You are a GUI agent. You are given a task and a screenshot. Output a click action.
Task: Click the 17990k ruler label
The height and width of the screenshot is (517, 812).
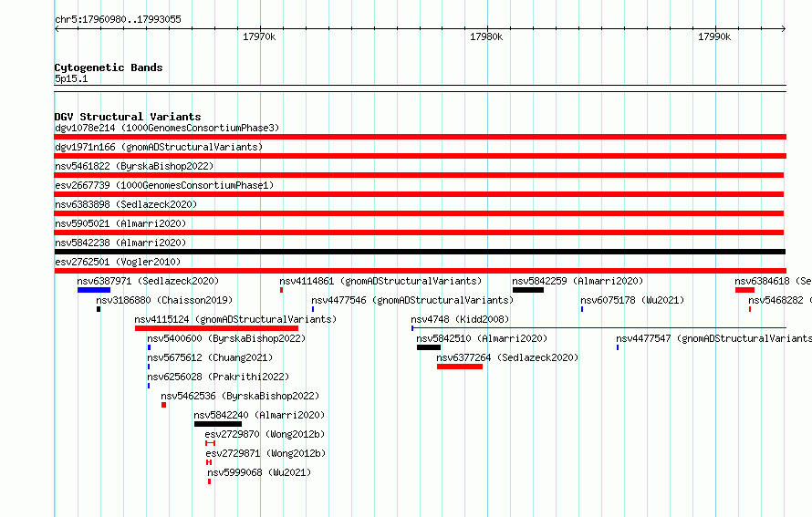[714, 36]
